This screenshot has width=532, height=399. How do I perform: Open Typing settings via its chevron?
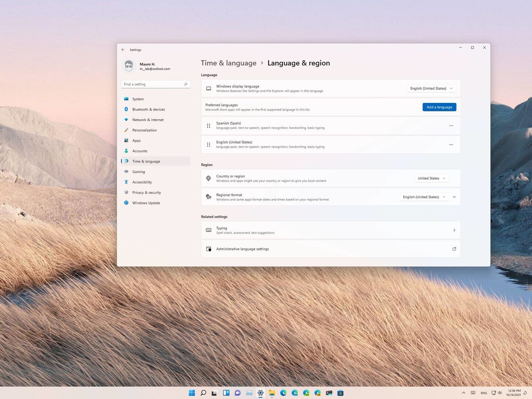point(454,230)
